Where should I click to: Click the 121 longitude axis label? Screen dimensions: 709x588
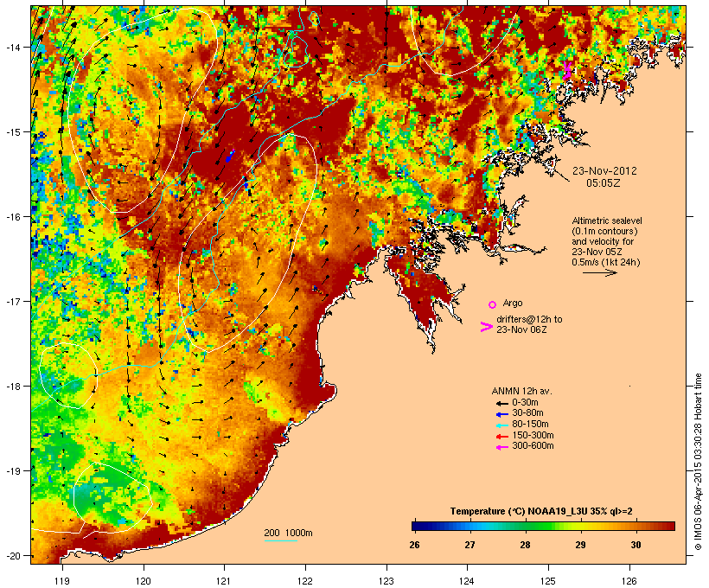pyautogui.click(x=224, y=581)
